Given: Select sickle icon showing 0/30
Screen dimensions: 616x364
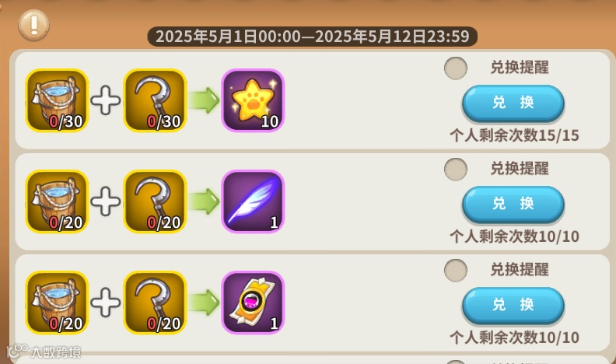Looking at the screenshot, I should [x=155, y=100].
